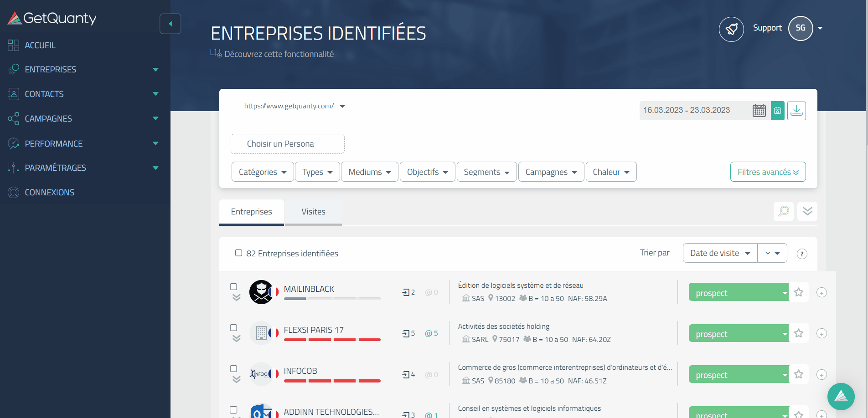Change INFOCOB prospect status dropdown
The image size is (868, 418).
click(x=739, y=374)
